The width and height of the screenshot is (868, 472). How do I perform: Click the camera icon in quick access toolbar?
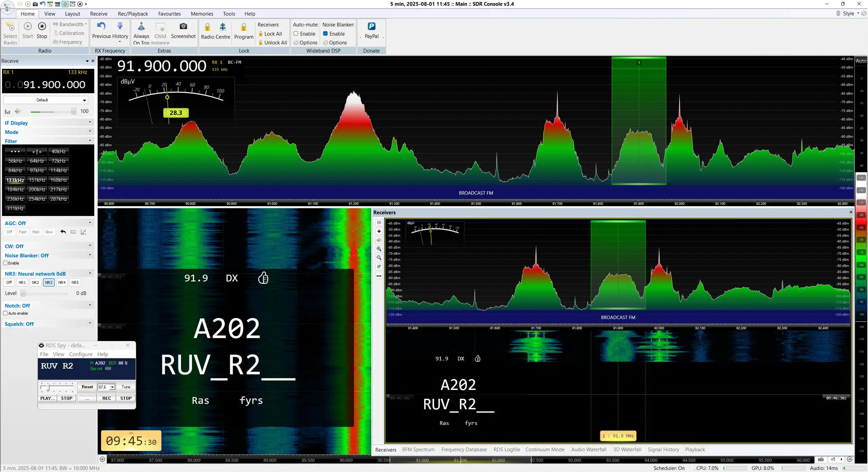click(35, 4)
